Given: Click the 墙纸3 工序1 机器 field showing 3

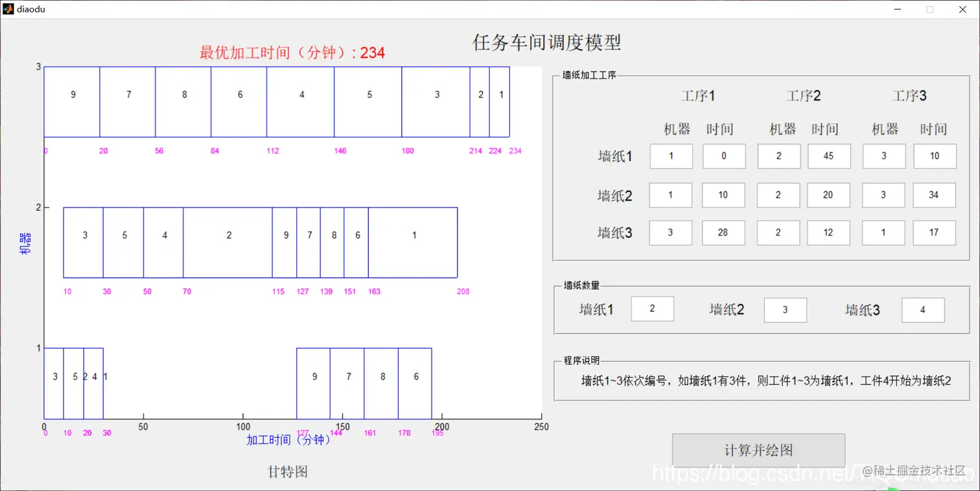Looking at the screenshot, I should click(670, 232).
